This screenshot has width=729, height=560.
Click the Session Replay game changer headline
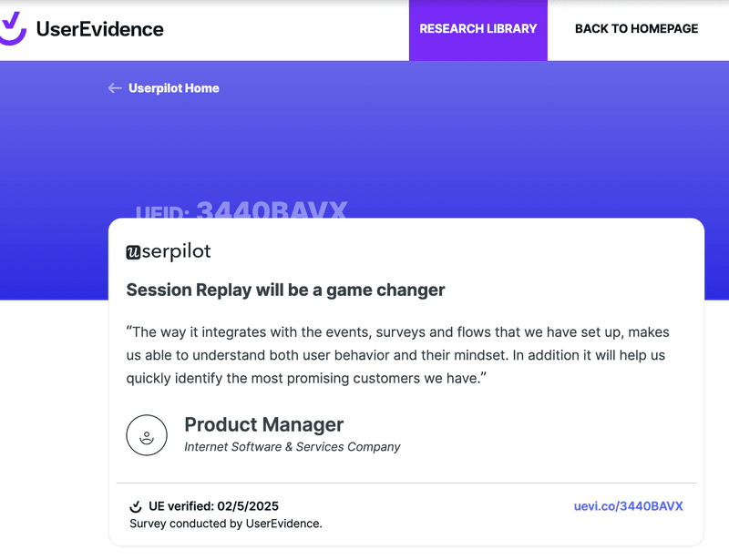coord(285,290)
